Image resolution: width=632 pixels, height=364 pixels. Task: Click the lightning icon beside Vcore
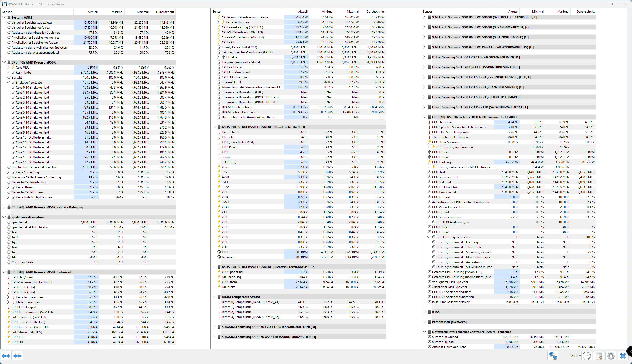pyautogui.click(x=219, y=167)
